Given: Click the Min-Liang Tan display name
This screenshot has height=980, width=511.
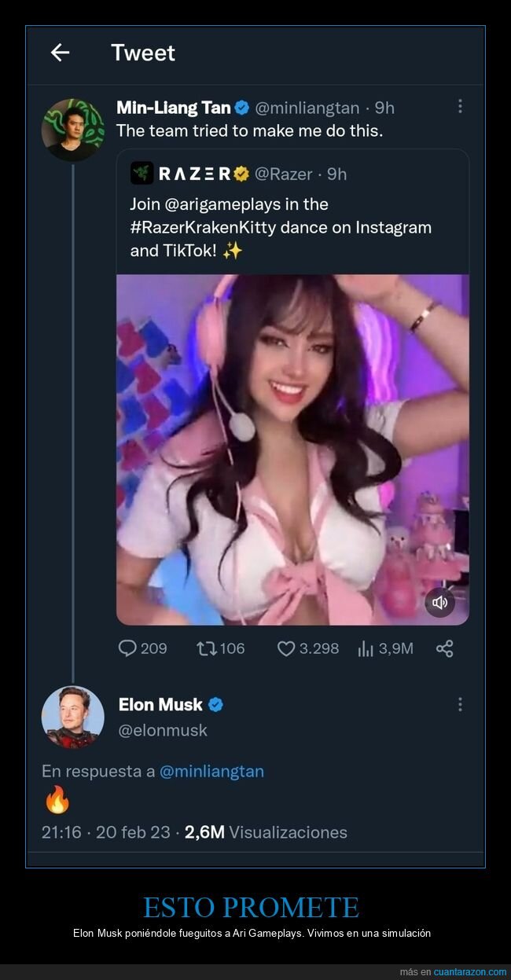Looking at the screenshot, I should click(x=173, y=108).
